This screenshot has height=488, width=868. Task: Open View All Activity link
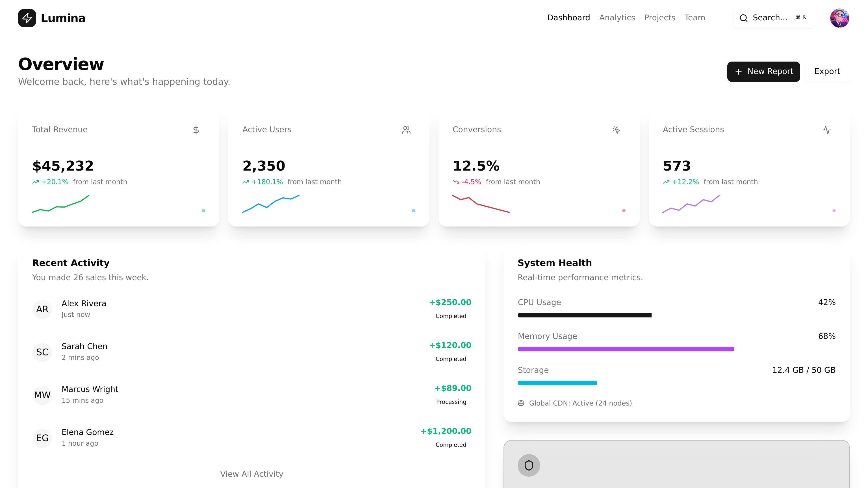251,474
